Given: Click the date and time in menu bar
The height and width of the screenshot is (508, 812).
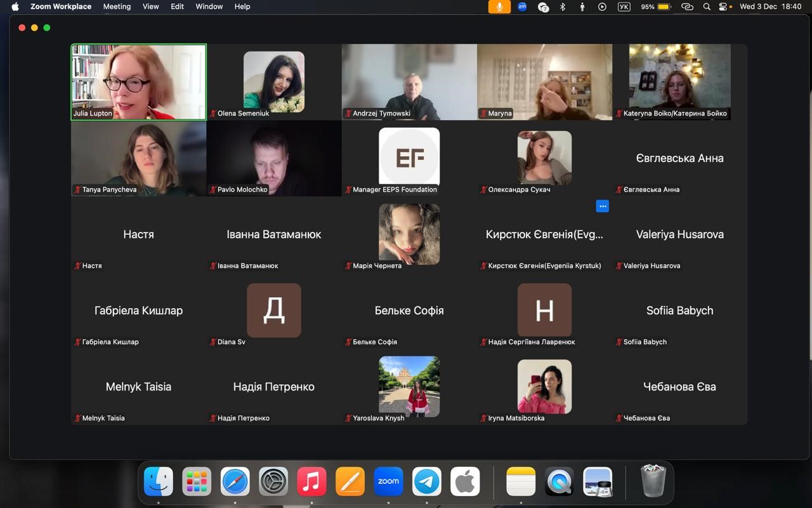Looking at the screenshot, I should pos(771,7).
